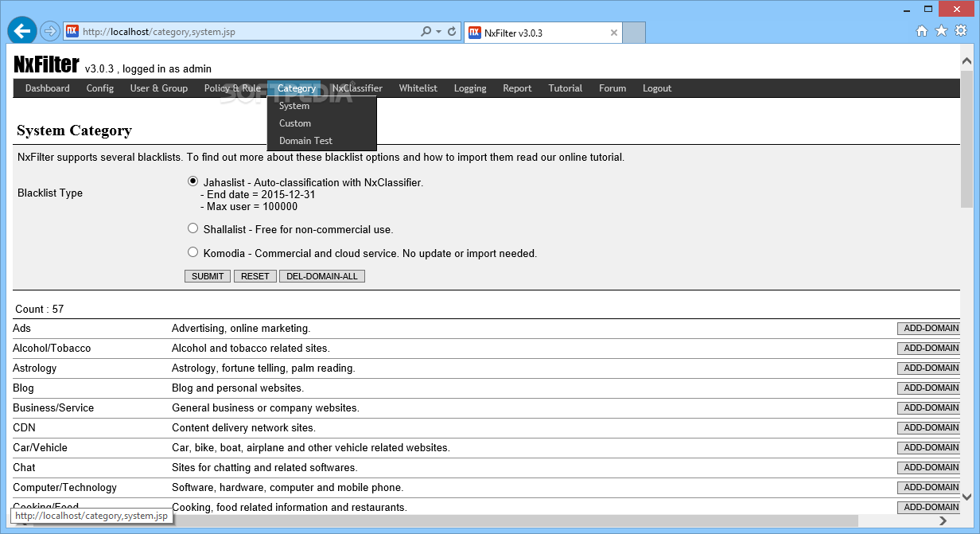Image resolution: width=980 pixels, height=534 pixels.
Task: Click the 'Blacklist Type' label
Action: coord(50,193)
